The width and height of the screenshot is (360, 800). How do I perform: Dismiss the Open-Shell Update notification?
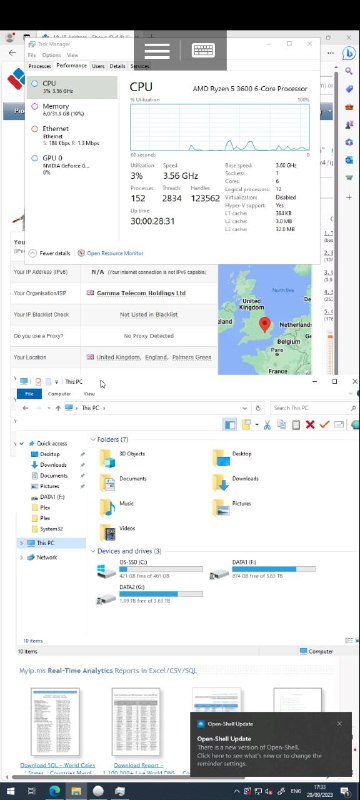click(x=340, y=723)
